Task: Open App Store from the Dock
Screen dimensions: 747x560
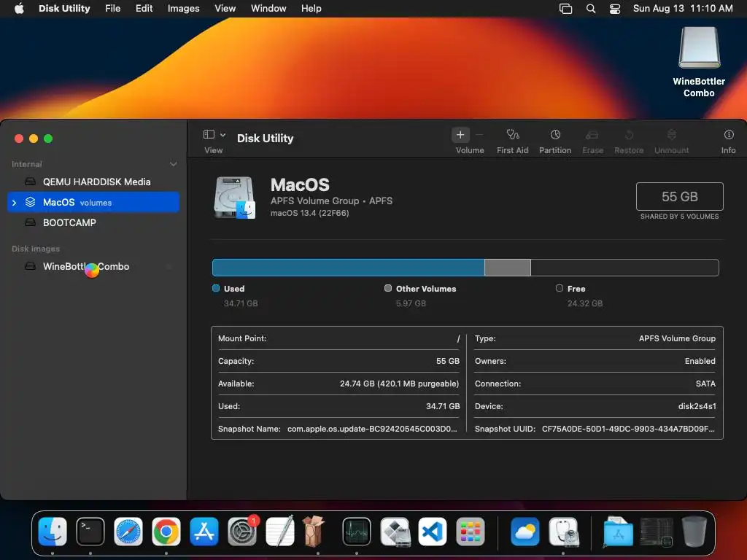Action: click(204, 532)
